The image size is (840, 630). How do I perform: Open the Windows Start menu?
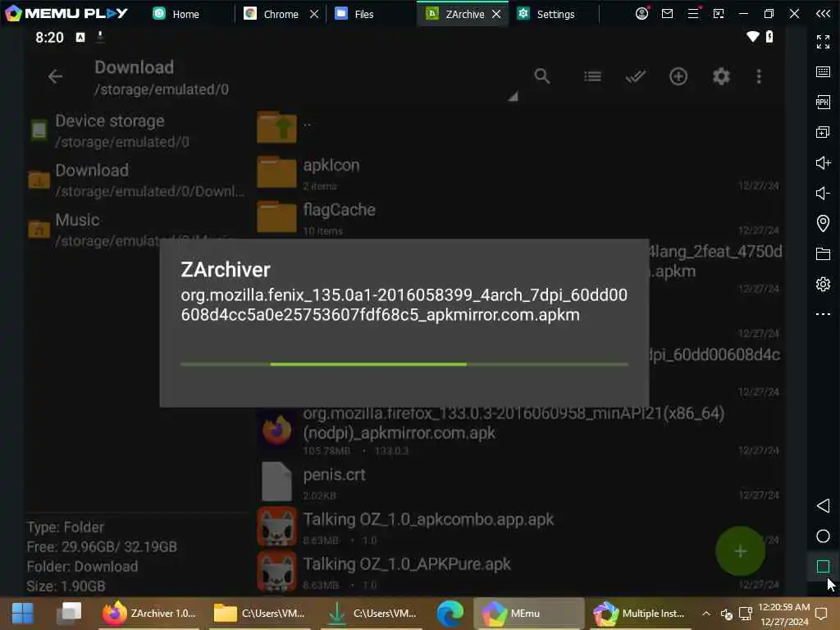(22, 614)
